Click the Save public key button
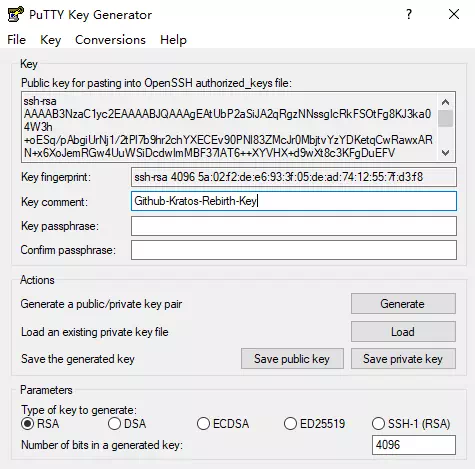This screenshot has height=469, width=475. (x=292, y=359)
